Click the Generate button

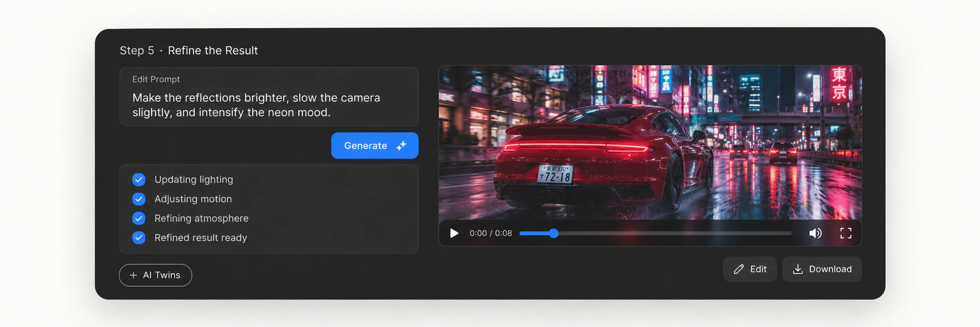(x=374, y=145)
